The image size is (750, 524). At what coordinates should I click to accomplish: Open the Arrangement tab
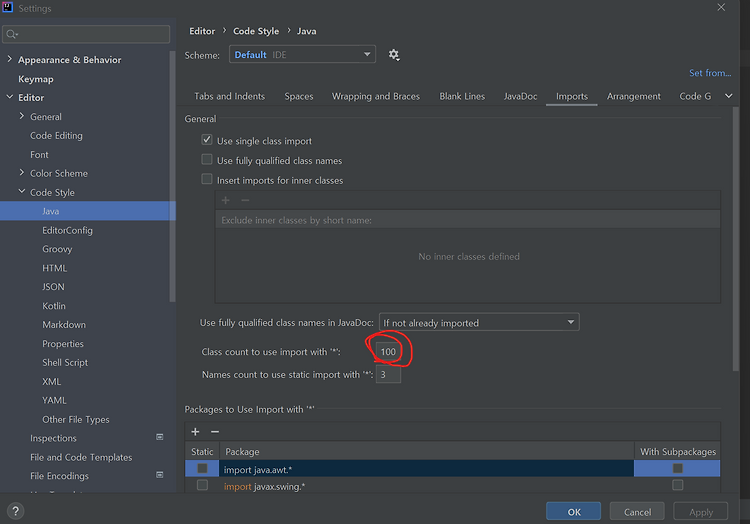click(634, 97)
